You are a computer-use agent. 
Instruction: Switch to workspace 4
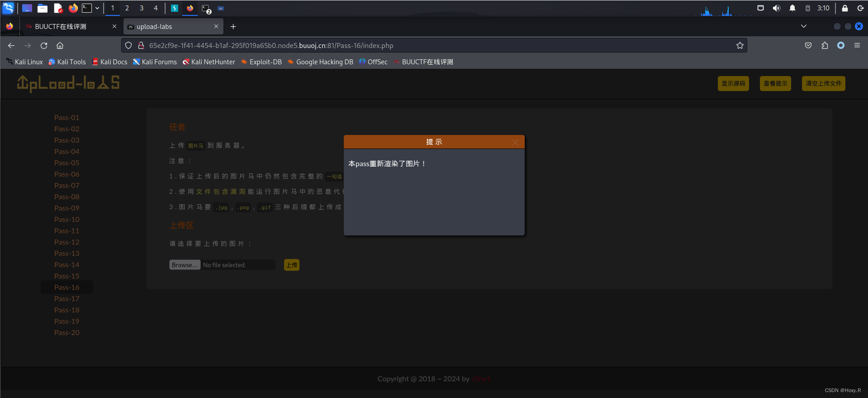[156, 8]
